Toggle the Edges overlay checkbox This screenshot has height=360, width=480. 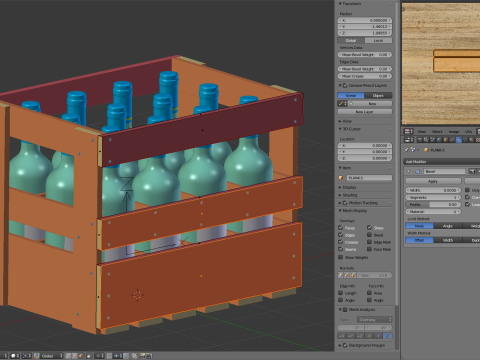341,235
